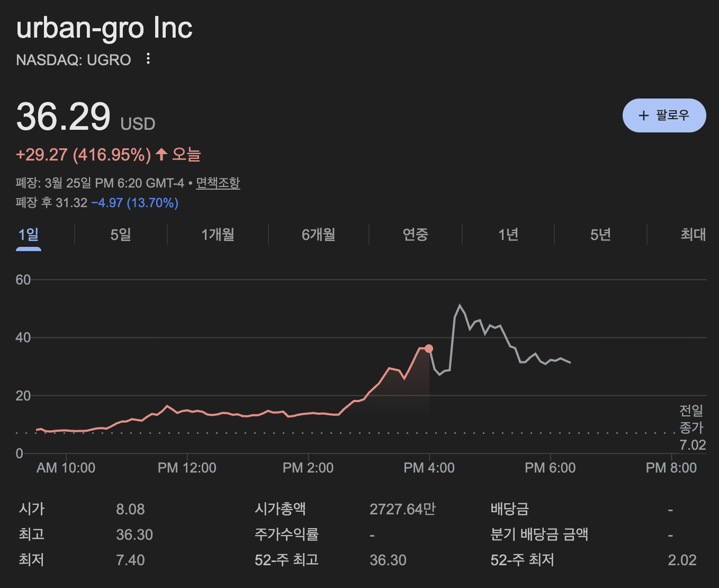Click the urban-gro Inc title

click(104, 28)
